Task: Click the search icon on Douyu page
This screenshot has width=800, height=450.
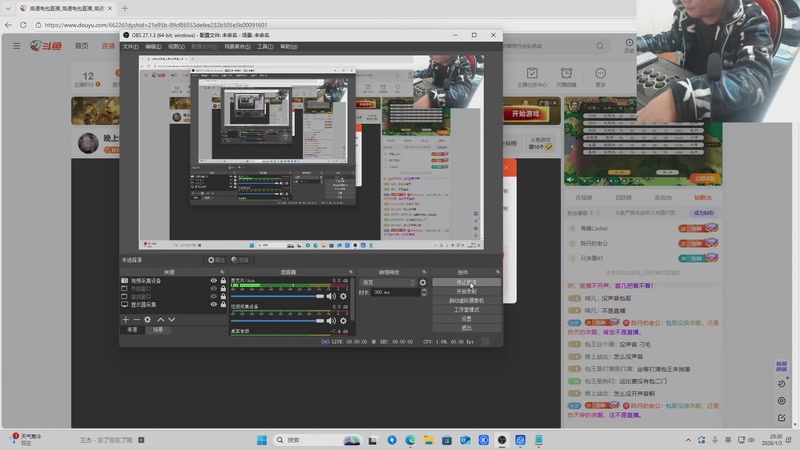Action: click(x=600, y=46)
